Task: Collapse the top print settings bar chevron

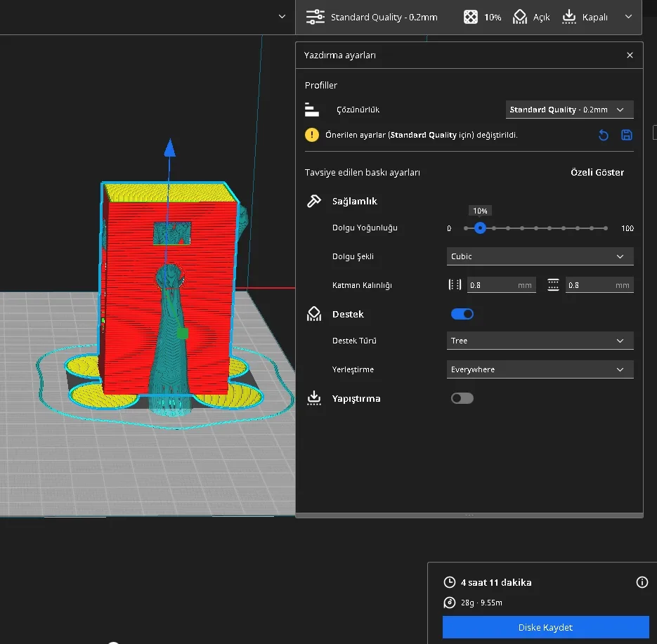Action: pyautogui.click(x=628, y=17)
